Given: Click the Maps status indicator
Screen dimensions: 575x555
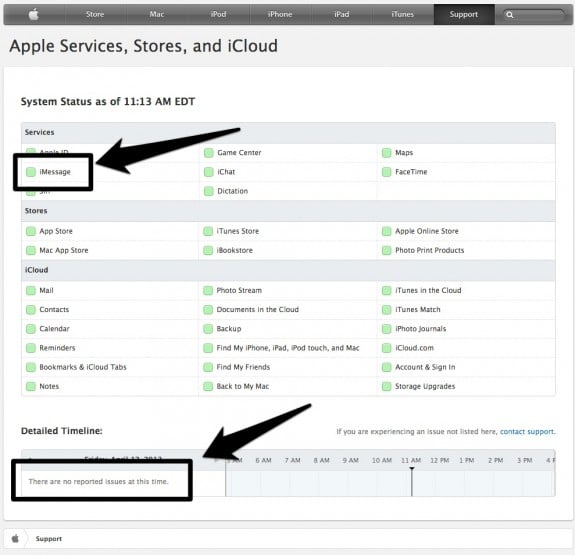Looking at the screenshot, I should [x=387, y=153].
